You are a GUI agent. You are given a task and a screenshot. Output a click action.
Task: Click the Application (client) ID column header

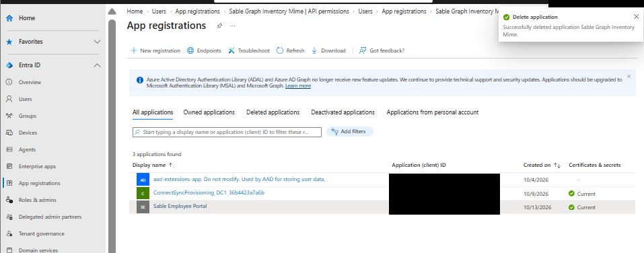pos(419,165)
